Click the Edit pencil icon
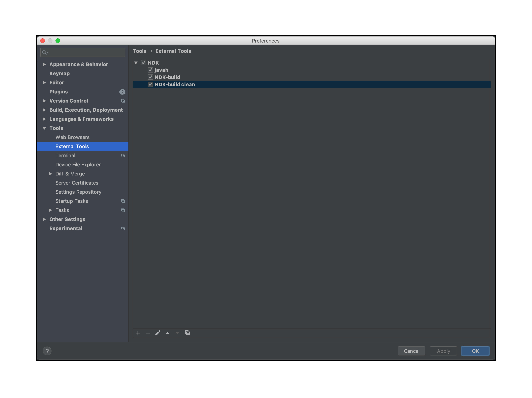 [158, 333]
